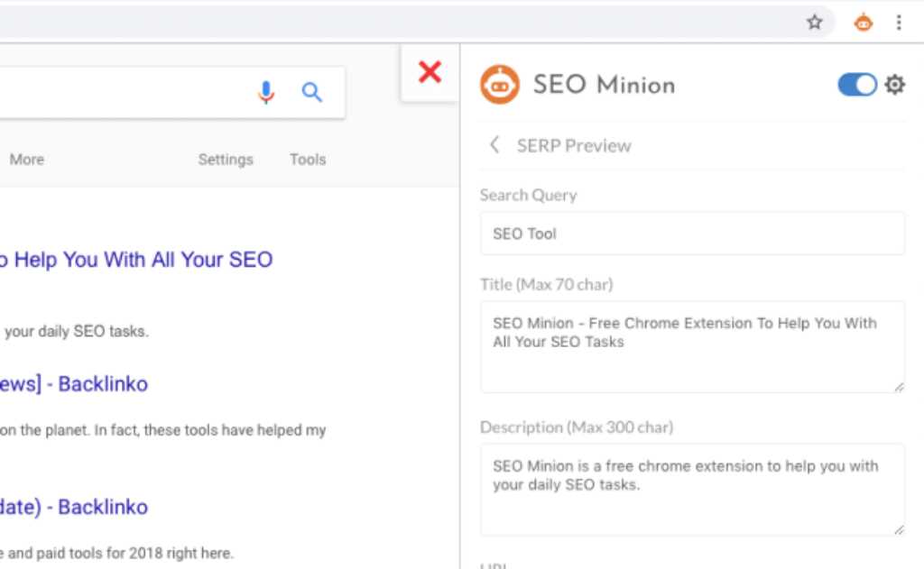Open SEO Minion settings gear
Viewport: 924px width, 569px height.
(x=894, y=85)
